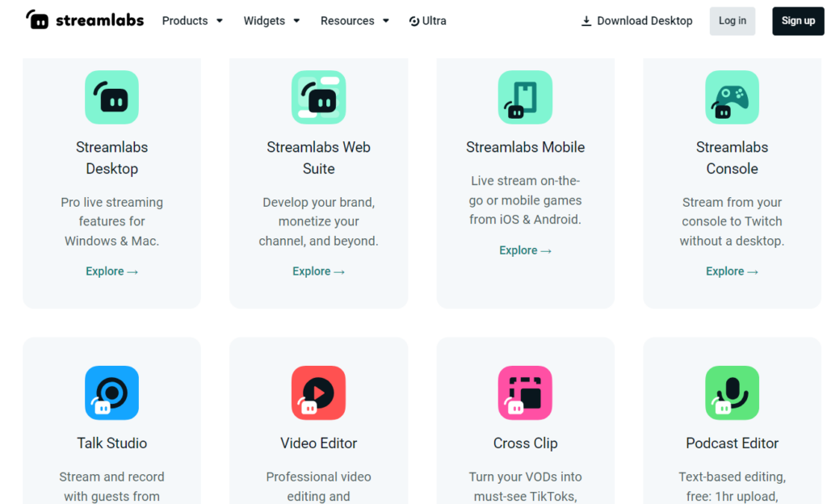Image resolution: width=827 pixels, height=504 pixels.
Task: Click 'Live stream on-the-go' description
Action: pos(525,200)
